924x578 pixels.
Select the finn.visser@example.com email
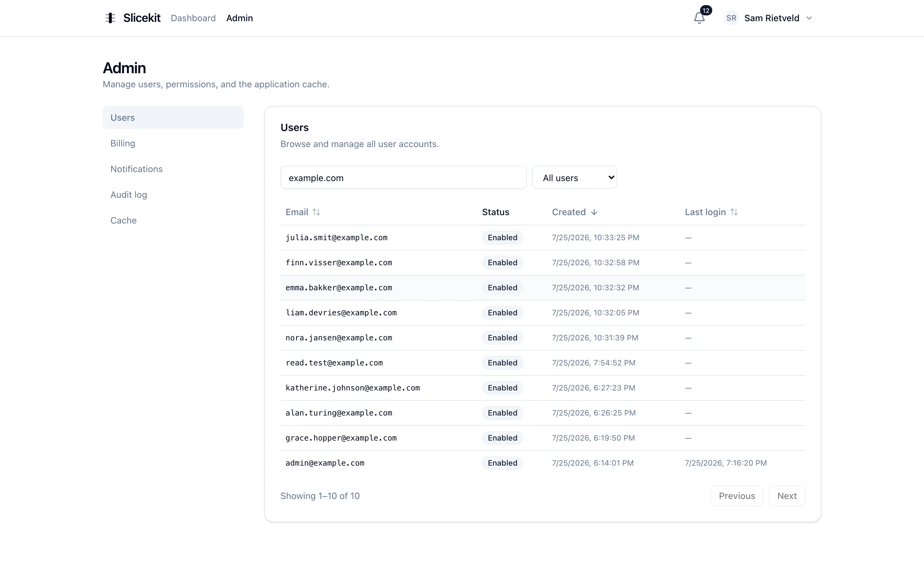pos(339,263)
